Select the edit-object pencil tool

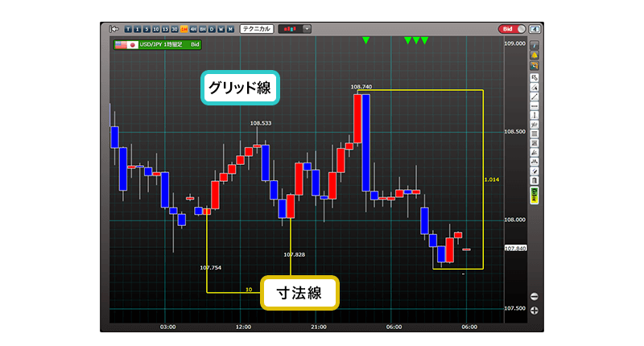click(x=535, y=87)
